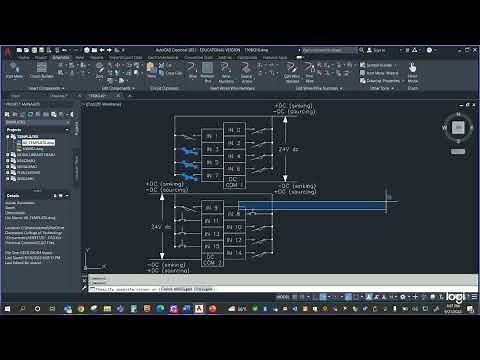
Task: Activate the Wire insert tool
Action: 192,70
